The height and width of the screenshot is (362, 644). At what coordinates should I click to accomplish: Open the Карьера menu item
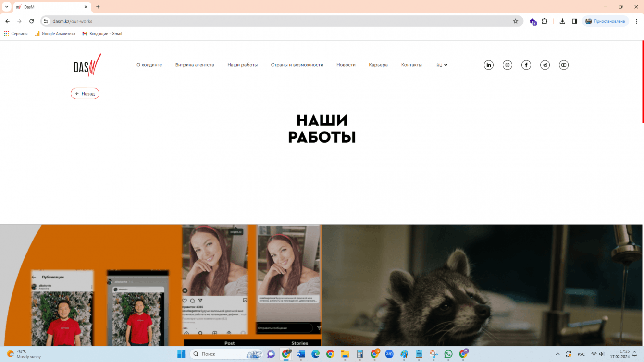click(378, 65)
